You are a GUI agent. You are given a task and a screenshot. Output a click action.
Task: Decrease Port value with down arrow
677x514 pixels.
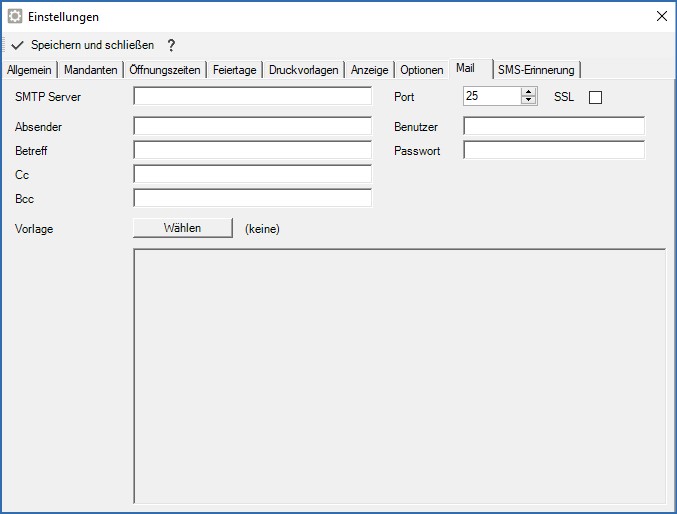[529, 101]
